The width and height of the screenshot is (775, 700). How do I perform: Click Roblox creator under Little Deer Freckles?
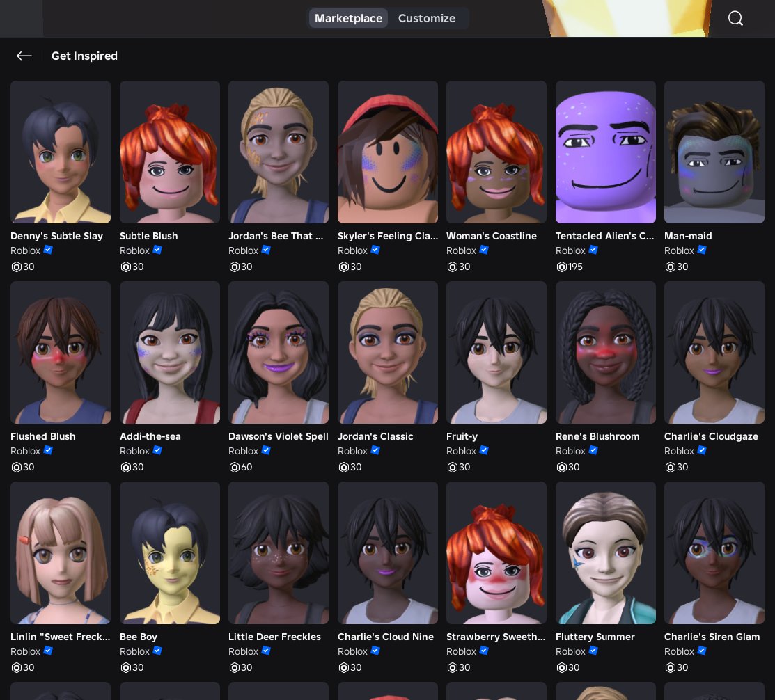coord(243,651)
